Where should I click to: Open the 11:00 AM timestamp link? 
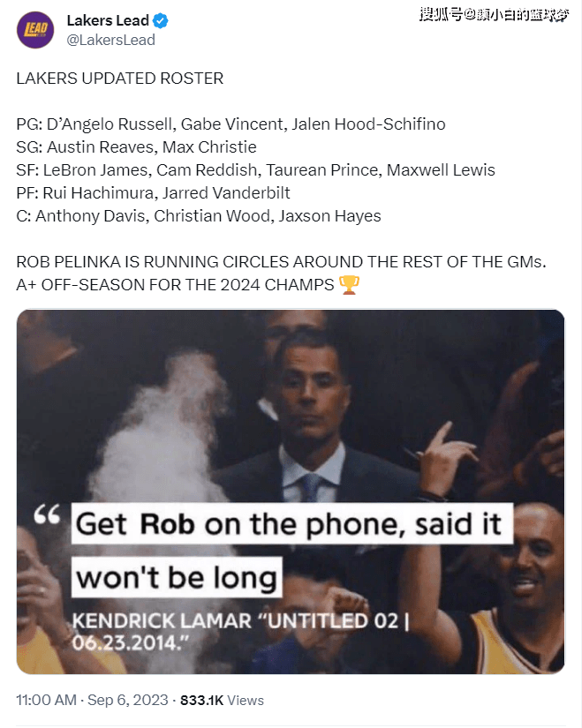click(47, 700)
